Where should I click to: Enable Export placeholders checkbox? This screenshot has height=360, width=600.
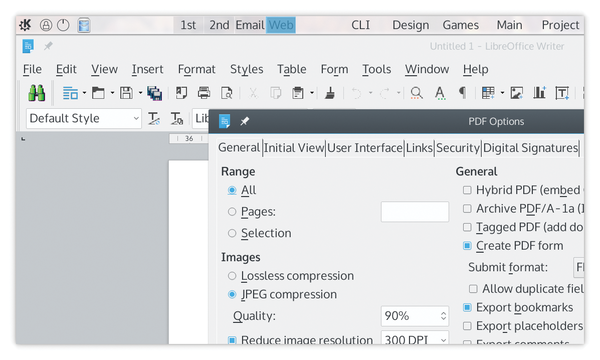[467, 326]
